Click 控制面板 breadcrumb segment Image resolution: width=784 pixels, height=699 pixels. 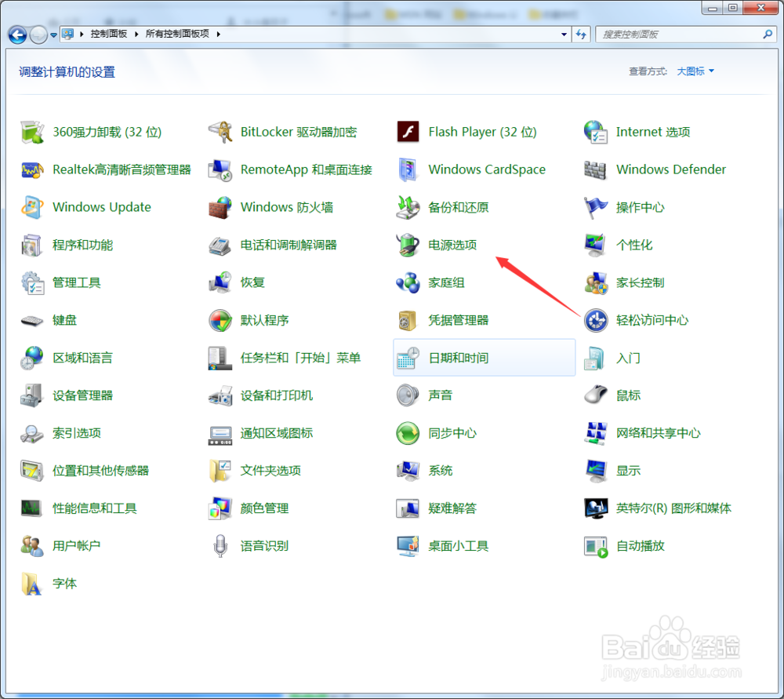[x=108, y=34]
